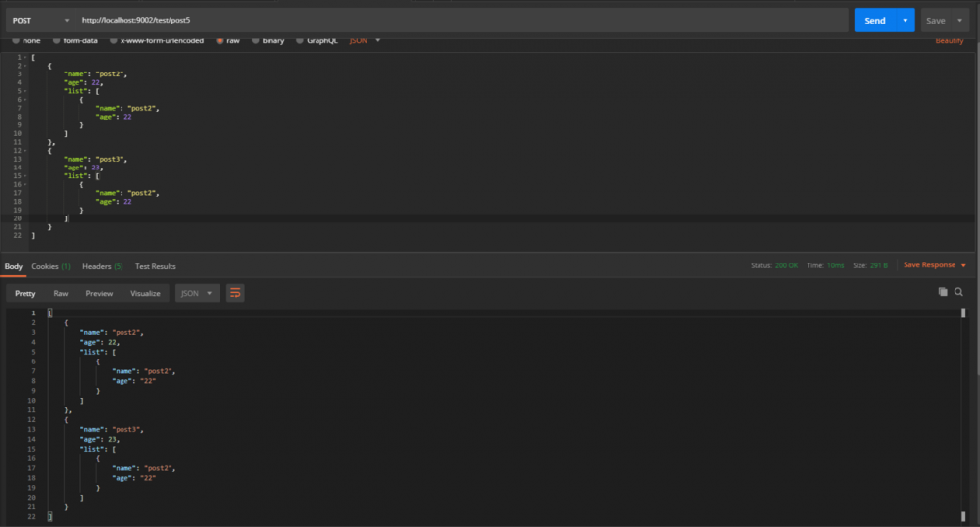Select the GraphQL body type radio
The height and width of the screenshot is (527, 980).
click(299, 40)
